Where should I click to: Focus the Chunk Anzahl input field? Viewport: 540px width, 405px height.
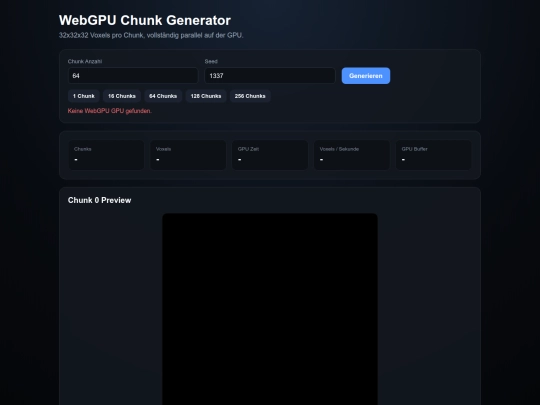pyautogui.click(x=133, y=75)
